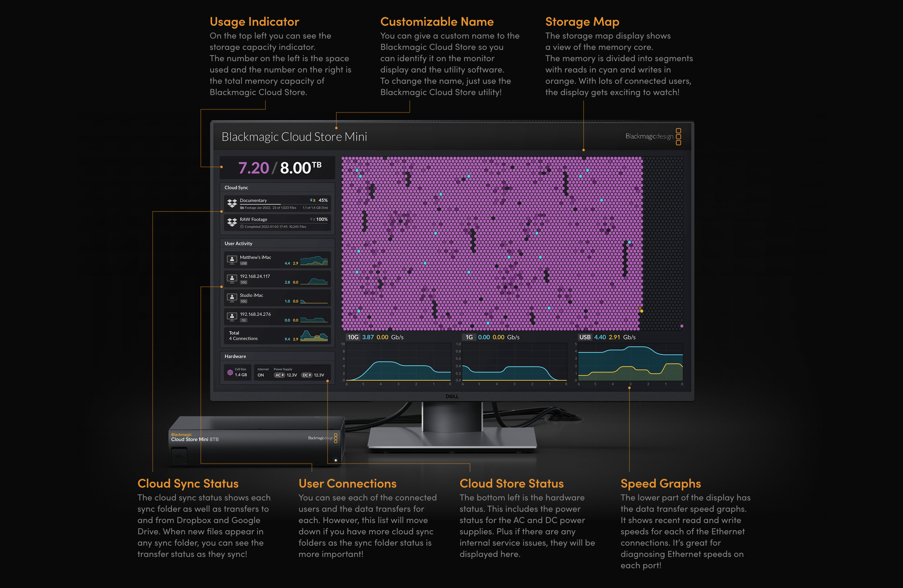The height and width of the screenshot is (588, 903).
Task: Click the USB speed graph chart
Action: click(x=630, y=362)
